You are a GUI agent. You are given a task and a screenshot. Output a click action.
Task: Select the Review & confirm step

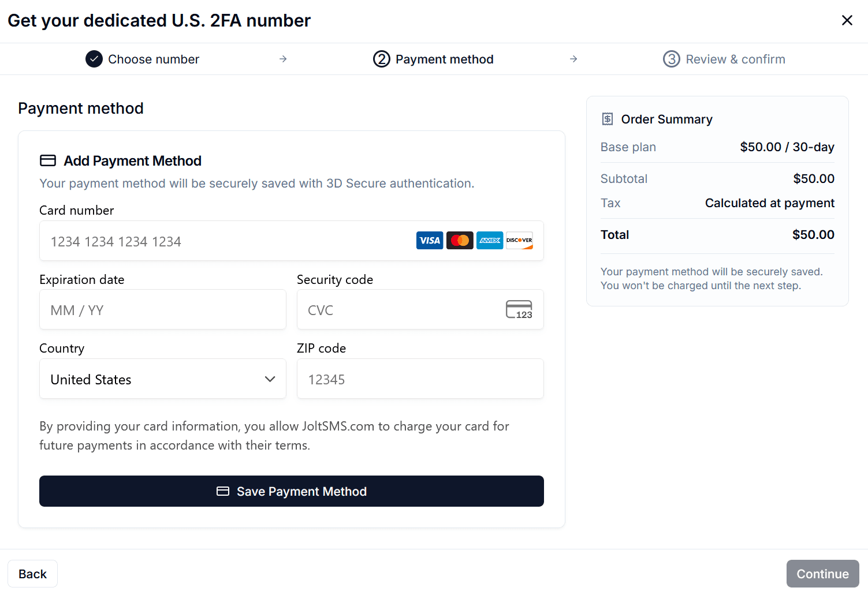(735, 59)
